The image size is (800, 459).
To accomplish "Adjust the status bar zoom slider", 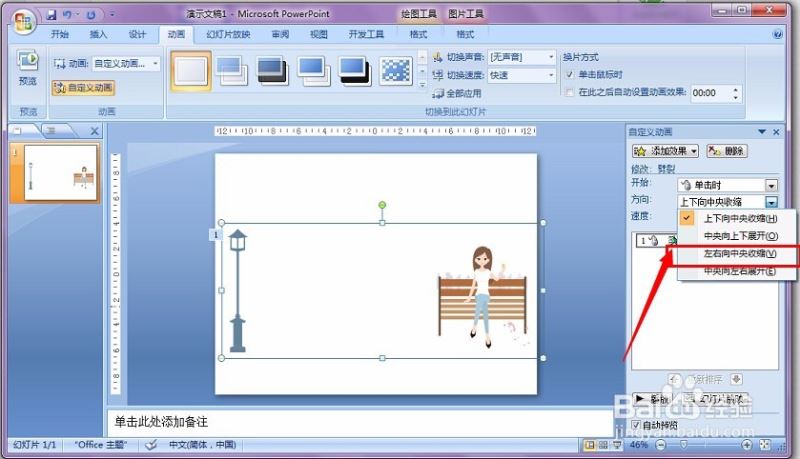I will click(685, 445).
